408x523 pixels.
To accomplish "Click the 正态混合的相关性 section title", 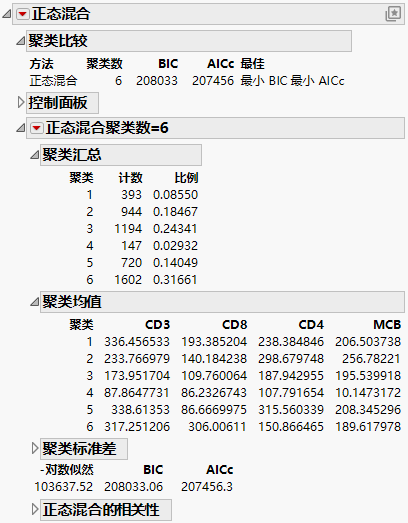I will coord(101,510).
